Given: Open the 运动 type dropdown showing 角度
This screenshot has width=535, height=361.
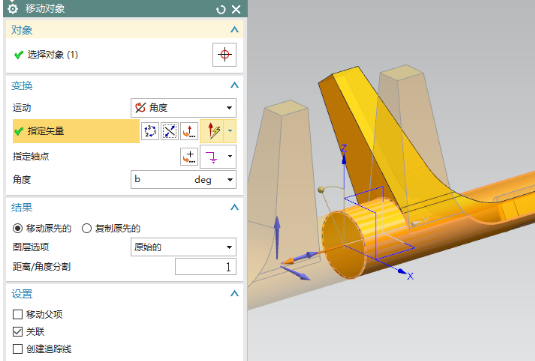Looking at the screenshot, I should point(184,108).
